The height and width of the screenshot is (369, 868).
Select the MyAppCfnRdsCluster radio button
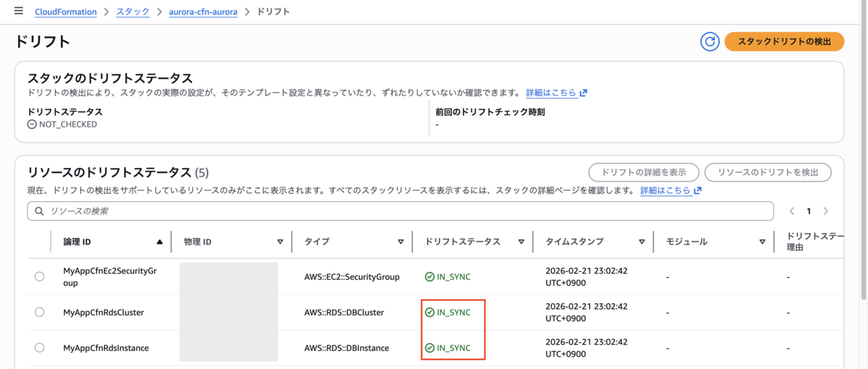(x=39, y=312)
